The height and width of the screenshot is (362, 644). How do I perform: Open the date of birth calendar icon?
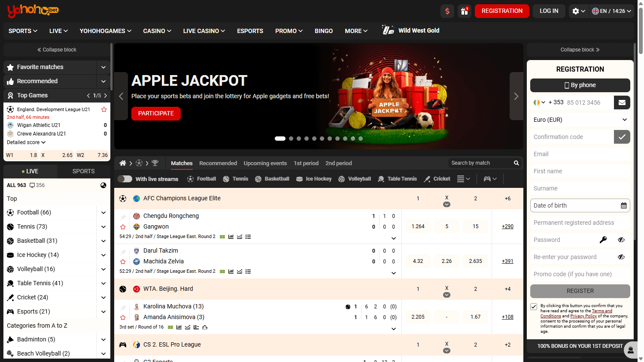click(x=624, y=205)
